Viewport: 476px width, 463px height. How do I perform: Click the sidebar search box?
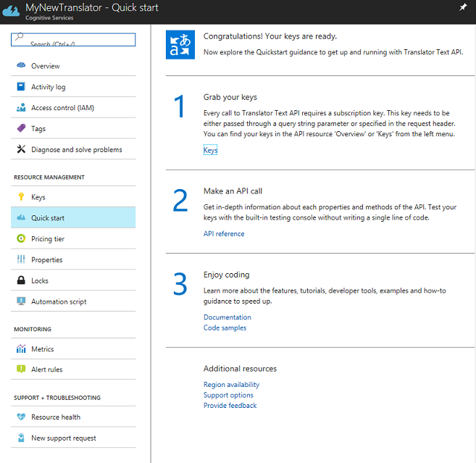pyautogui.click(x=73, y=40)
